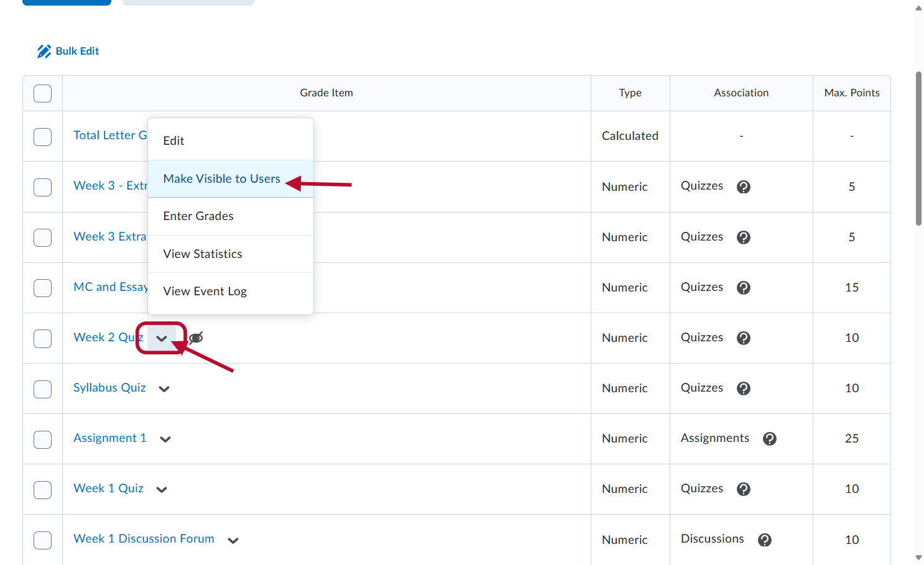The image size is (924, 565).
Task: Click the 15 max points value
Action: pos(852,288)
